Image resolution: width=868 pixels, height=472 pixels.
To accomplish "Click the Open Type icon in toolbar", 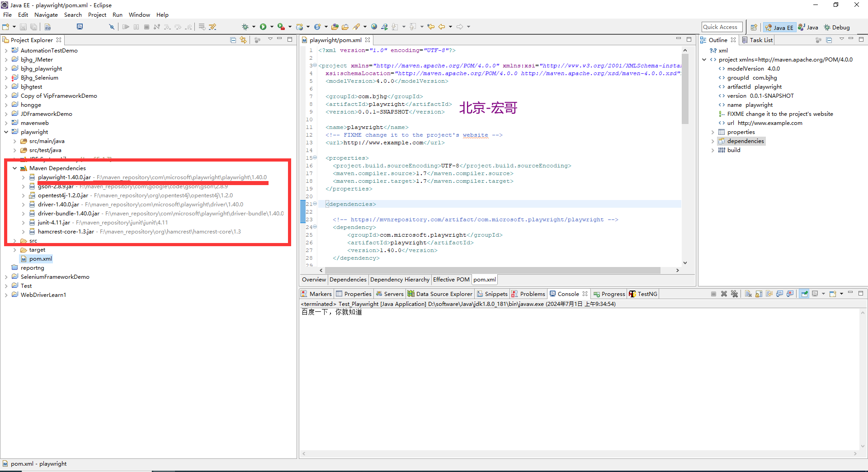I will 335,27.
